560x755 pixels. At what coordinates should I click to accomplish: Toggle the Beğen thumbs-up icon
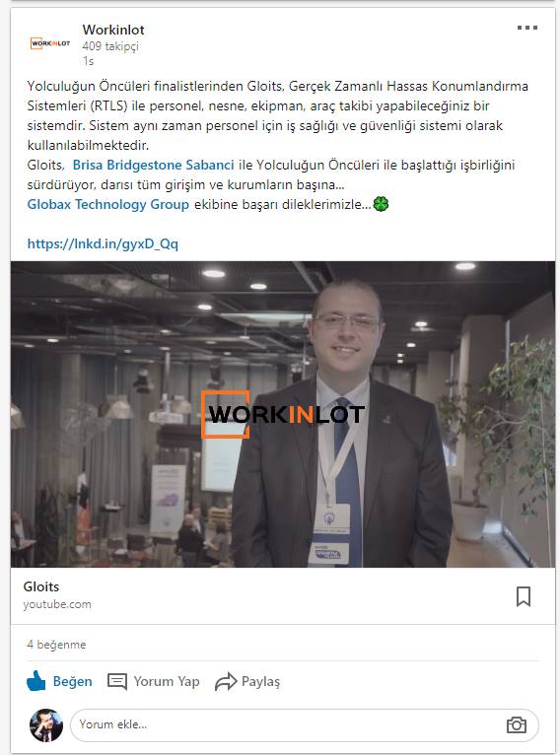(x=36, y=681)
